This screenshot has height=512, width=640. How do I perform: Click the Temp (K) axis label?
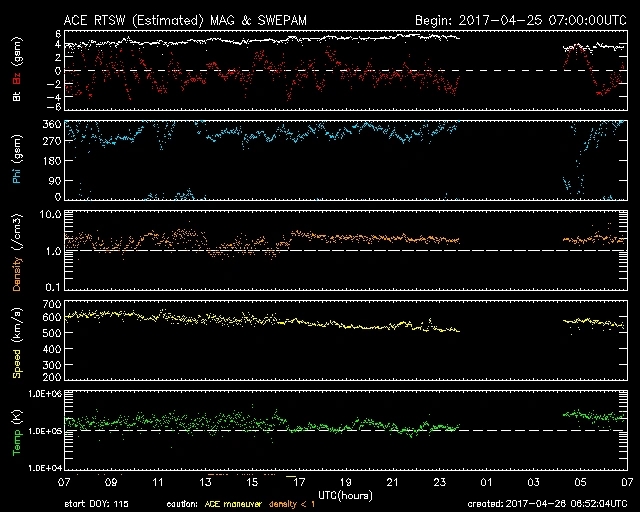[x=14, y=432]
